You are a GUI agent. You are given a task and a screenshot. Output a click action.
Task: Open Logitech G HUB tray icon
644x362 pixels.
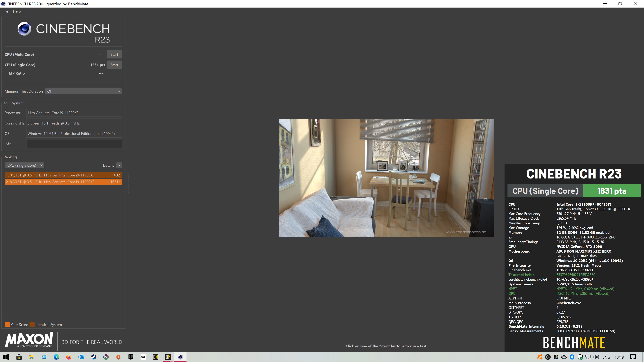[x=548, y=357]
